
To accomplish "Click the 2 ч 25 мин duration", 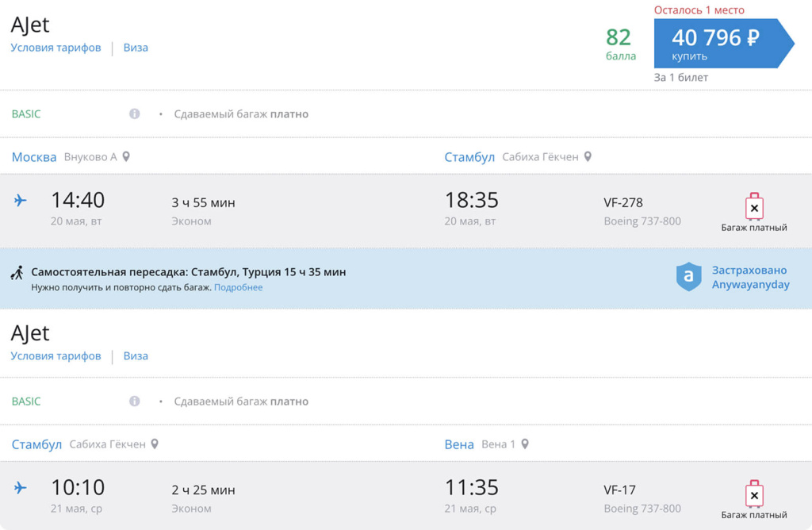I will click(204, 490).
